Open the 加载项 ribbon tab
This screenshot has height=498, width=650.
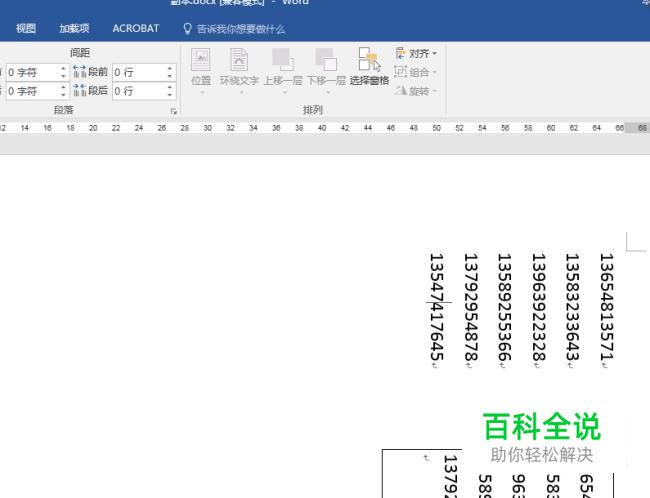(74, 29)
